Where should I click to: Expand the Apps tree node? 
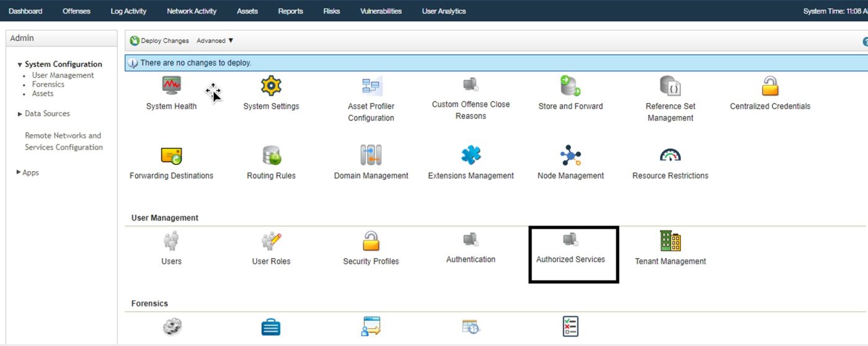(19, 172)
